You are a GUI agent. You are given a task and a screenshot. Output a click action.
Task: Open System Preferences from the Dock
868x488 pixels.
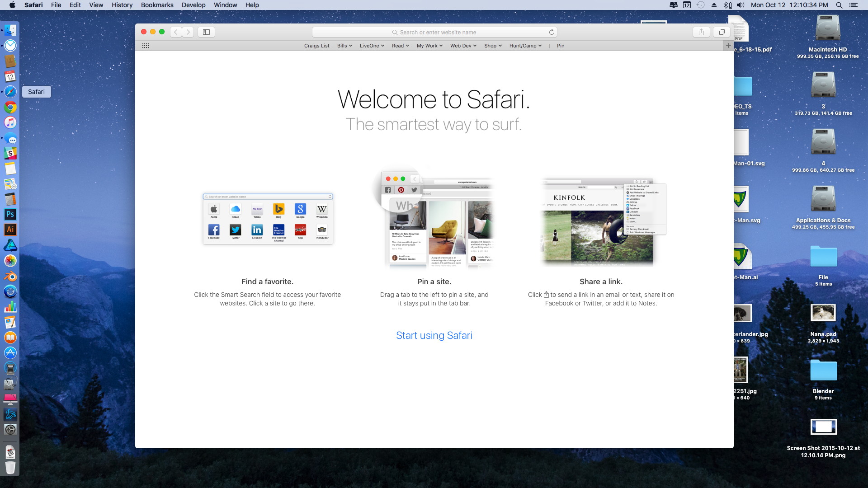[10, 429]
